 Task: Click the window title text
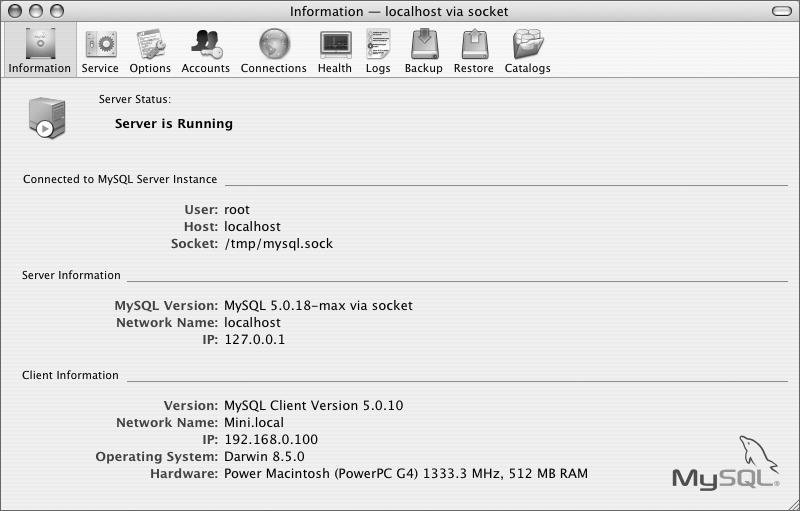pos(399,12)
